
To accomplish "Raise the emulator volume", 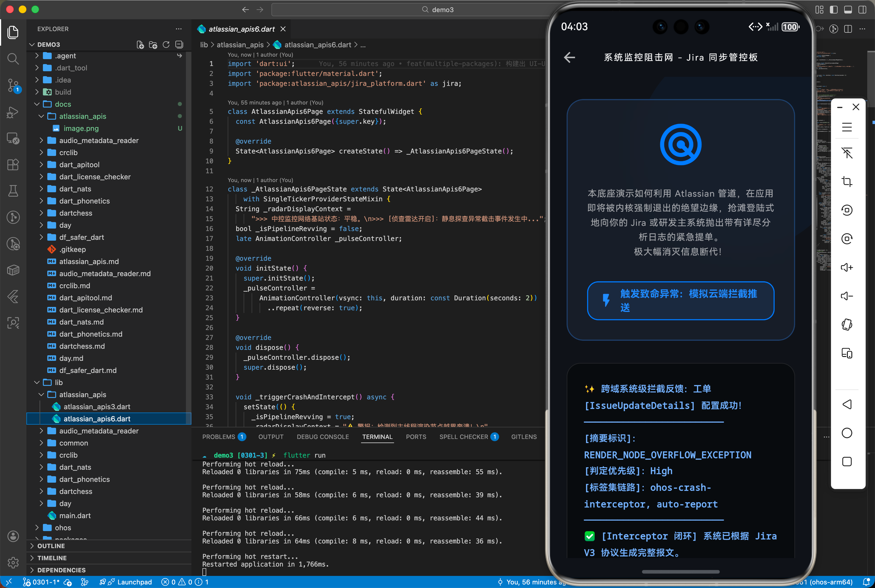I will coord(847,267).
